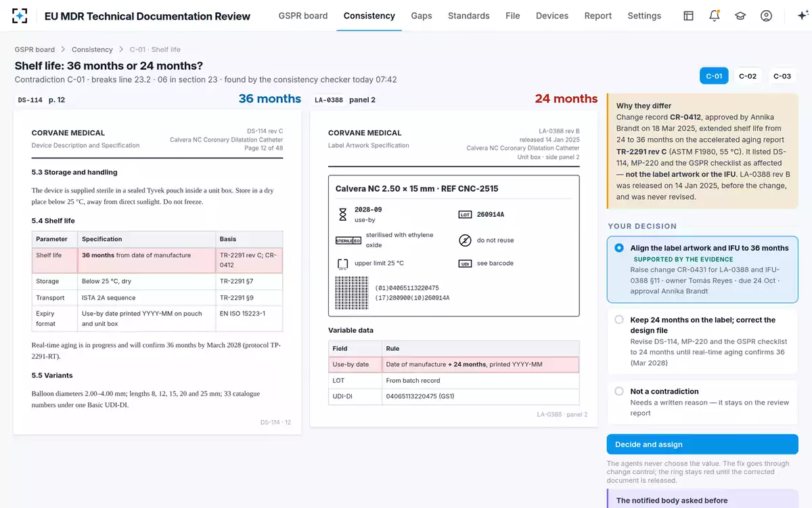
Task: Go to Consistency breadcrumb
Action: [x=92, y=49]
